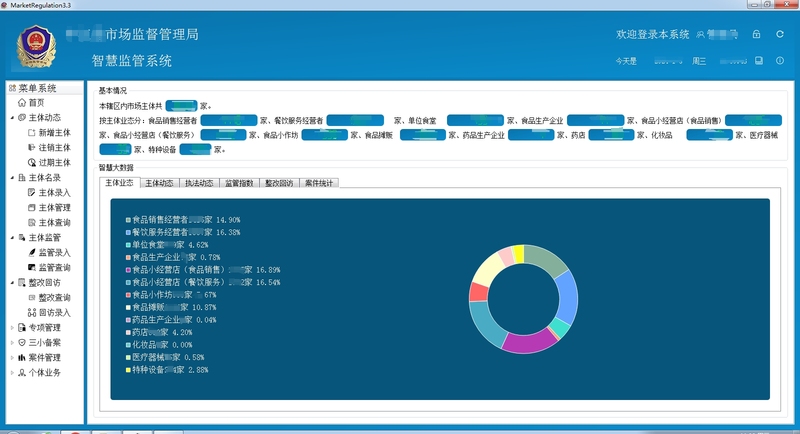The width and height of the screenshot is (800, 434).
Task: Collapse the 整改回访 tree node arrow
Action: point(12,283)
